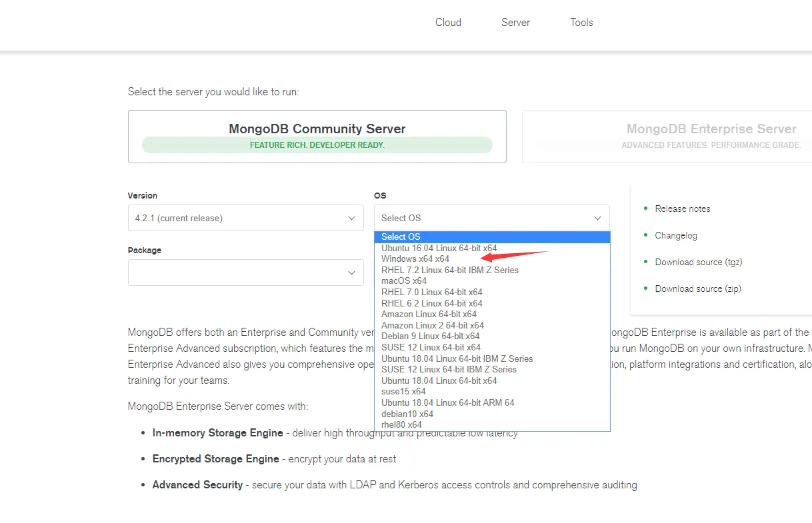Collapse the Select OS dropdown
The height and width of the screenshot is (523, 812).
click(491, 218)
